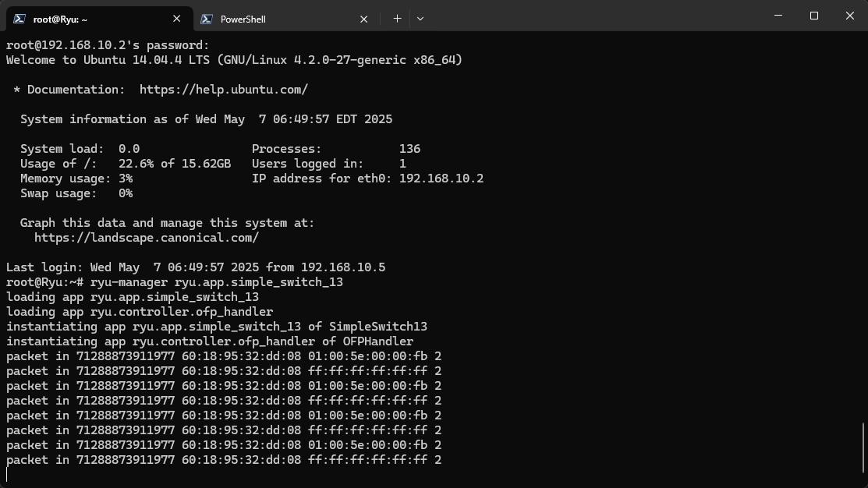Image resolution: width=868 pixels, height=488 pixels.
Task: Maximize the Windows Terminal window
Action: click(814, 16)
